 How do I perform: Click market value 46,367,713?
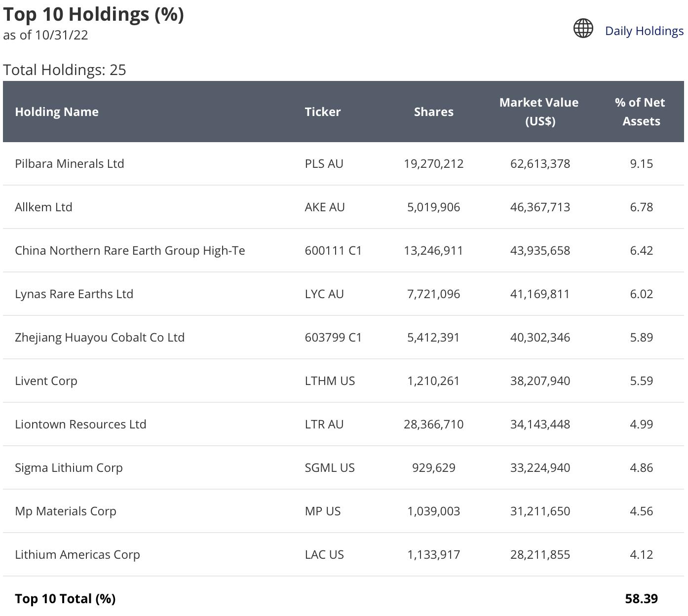coord(540,207)
